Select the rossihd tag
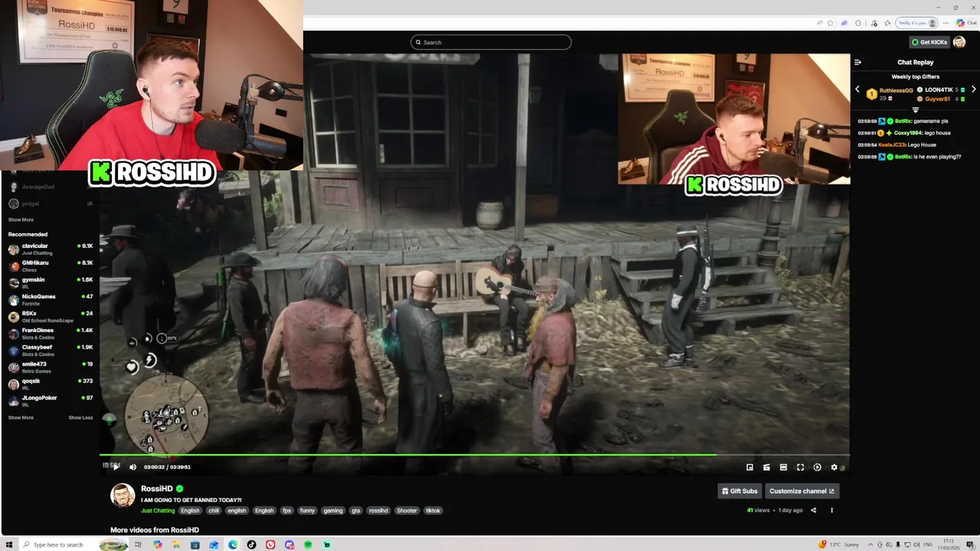980x551 pixels. point(378,510)
